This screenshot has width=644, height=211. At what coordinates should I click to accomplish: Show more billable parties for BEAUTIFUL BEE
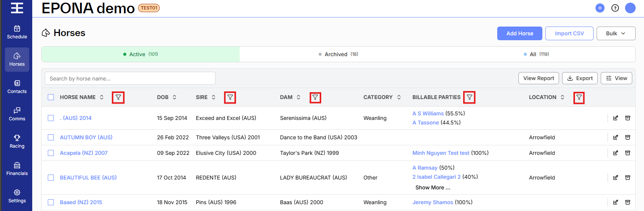click(x=433, y=187)
